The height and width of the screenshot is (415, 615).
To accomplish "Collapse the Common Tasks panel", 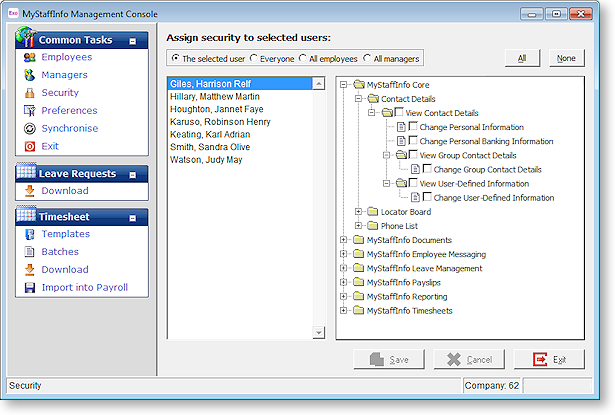I will point(133,41).
